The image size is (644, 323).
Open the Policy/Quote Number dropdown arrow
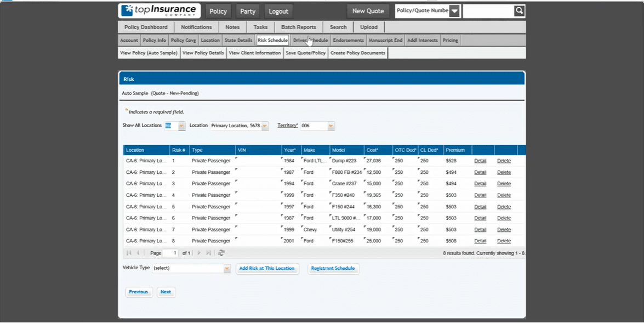click(454, 11)
